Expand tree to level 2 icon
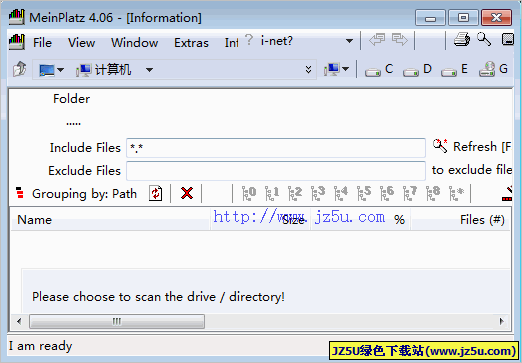The width and height of the screenshot is (522, 363). coord(295,193)
